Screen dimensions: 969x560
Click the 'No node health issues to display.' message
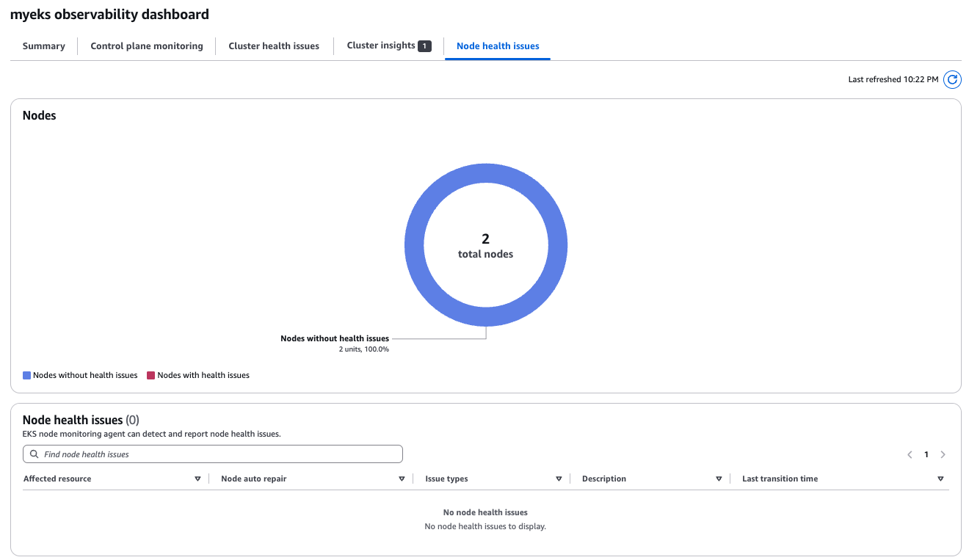click(485, 526)
